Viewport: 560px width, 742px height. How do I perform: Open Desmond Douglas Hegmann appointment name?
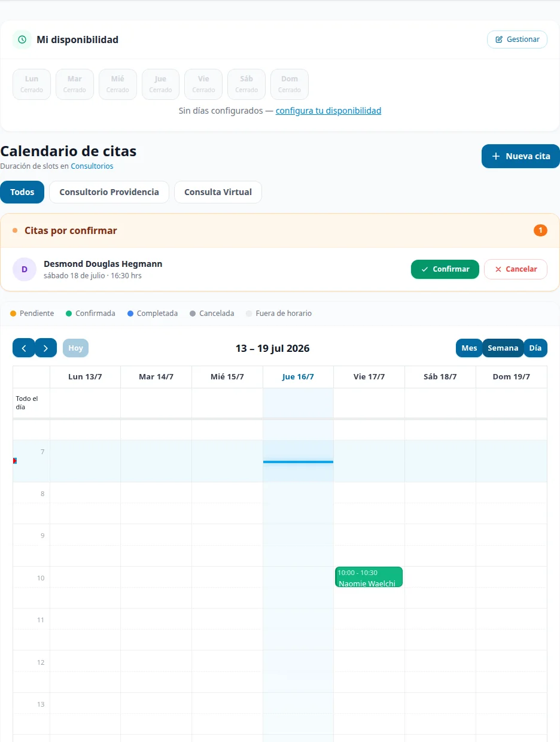103,264
